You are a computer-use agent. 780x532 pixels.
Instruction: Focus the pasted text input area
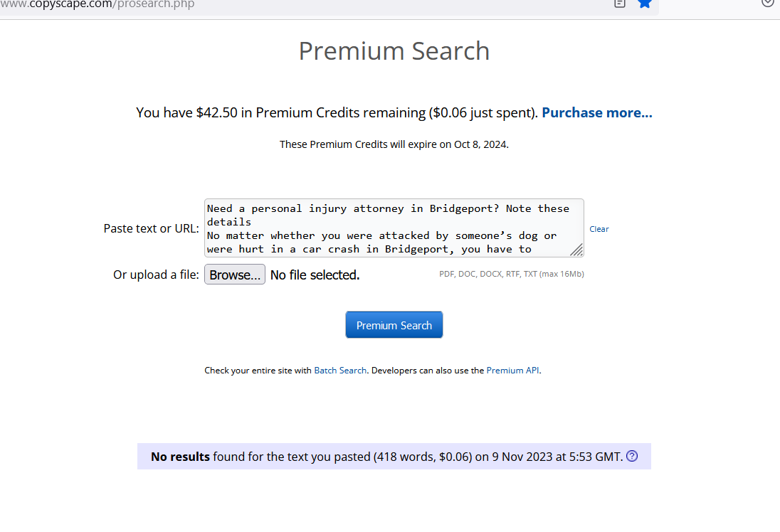pos(388,228)
